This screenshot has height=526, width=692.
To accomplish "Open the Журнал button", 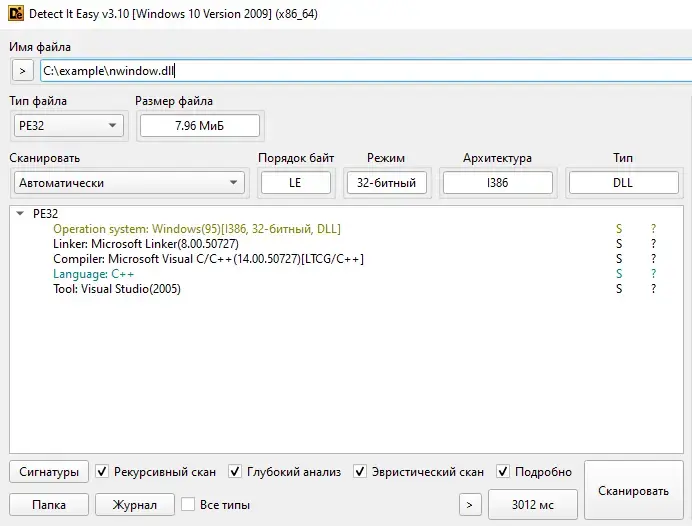I will tap(135, 504).
